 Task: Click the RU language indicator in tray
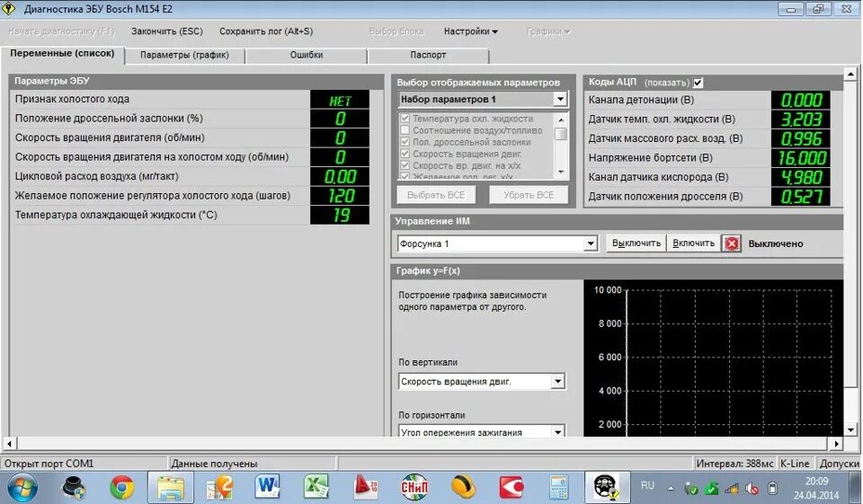[647, 485]
